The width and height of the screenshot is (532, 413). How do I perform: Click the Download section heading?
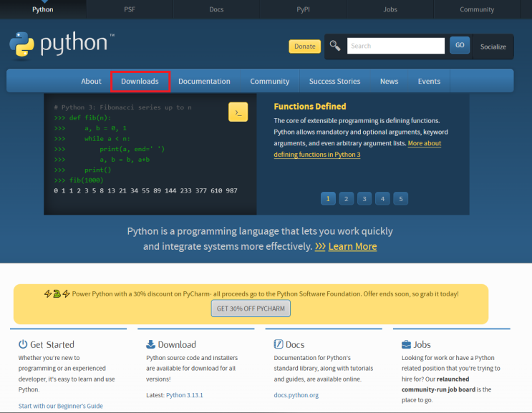(177, 344)
